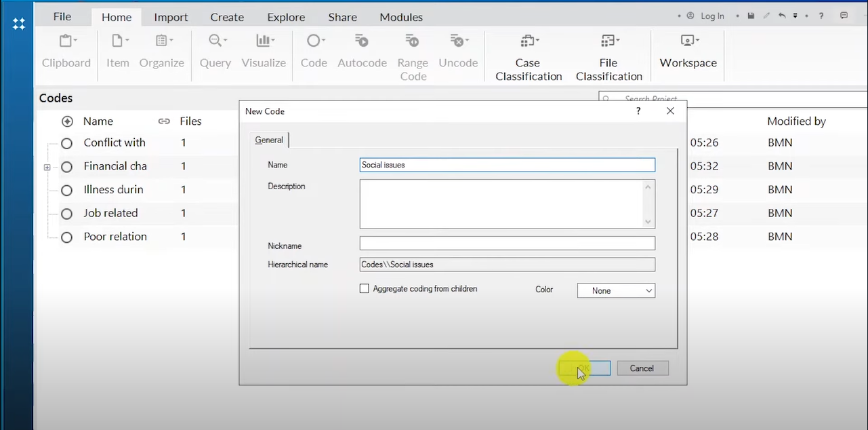868x430 pixels.
Task: Open the Color dropdown set to None
Action: 616,290
